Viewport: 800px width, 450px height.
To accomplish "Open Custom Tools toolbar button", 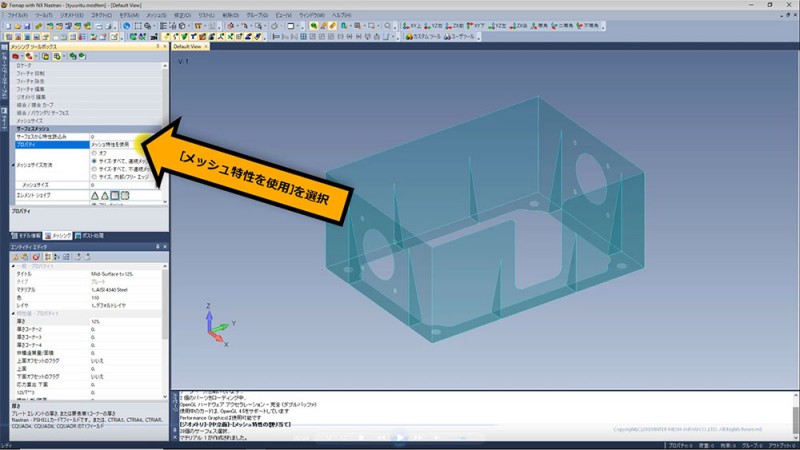I will [x=423, y=37].
